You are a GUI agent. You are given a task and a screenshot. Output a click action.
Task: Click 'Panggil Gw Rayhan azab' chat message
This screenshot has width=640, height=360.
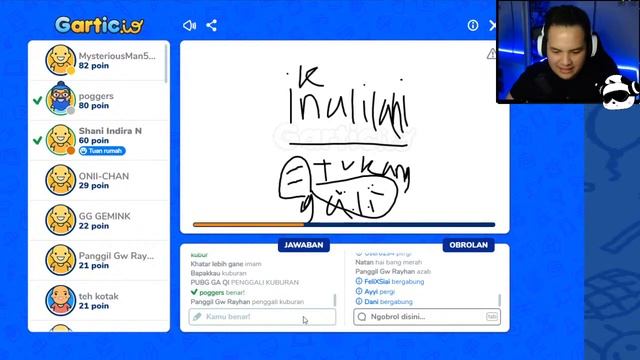coord(393,271)
